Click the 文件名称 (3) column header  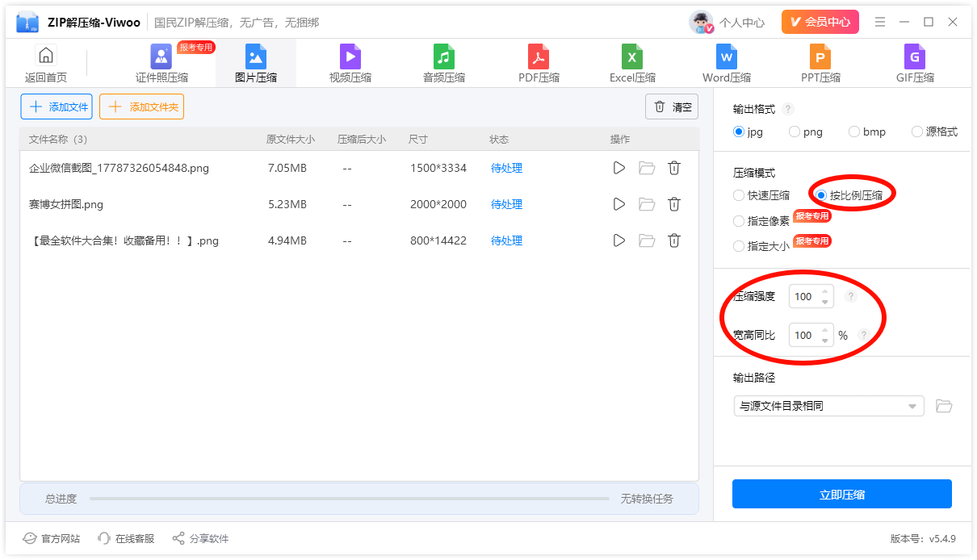(x=58, y=140)
